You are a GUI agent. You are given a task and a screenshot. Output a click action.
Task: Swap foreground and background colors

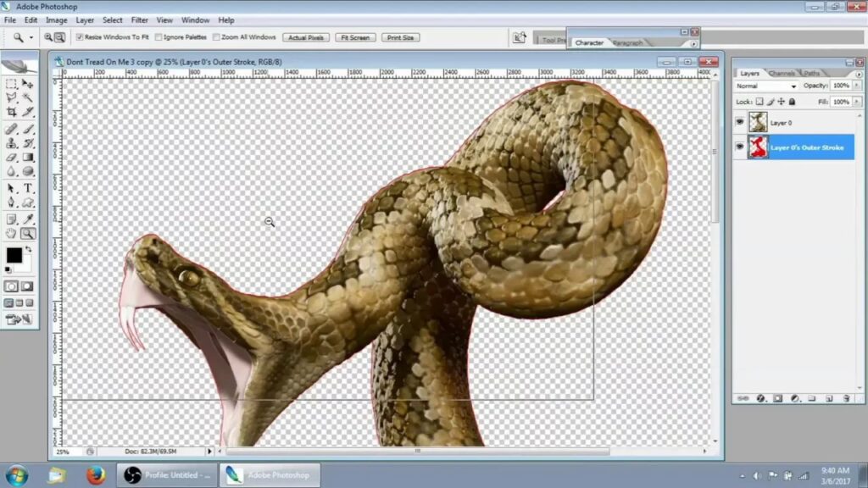(x=28, y=249)
